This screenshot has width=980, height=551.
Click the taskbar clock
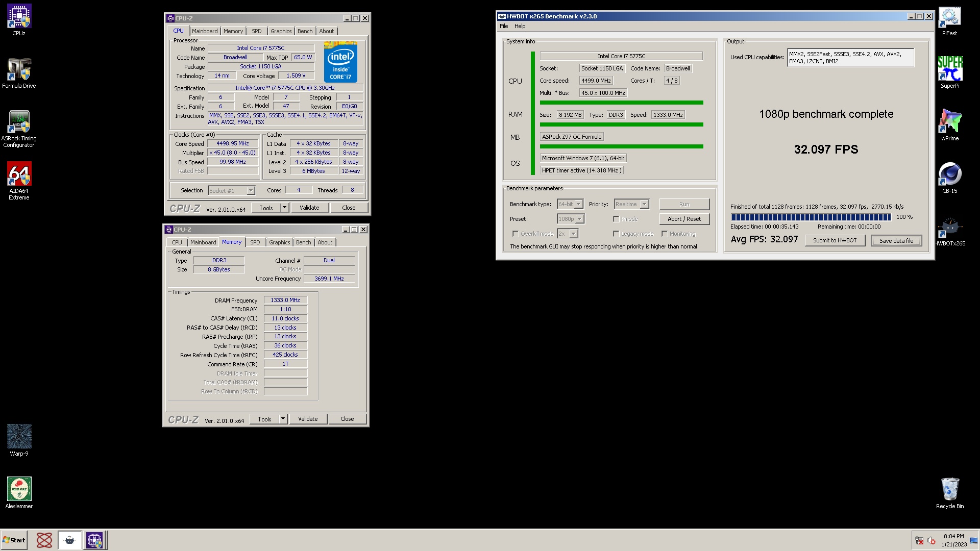[x=953, y=540]
